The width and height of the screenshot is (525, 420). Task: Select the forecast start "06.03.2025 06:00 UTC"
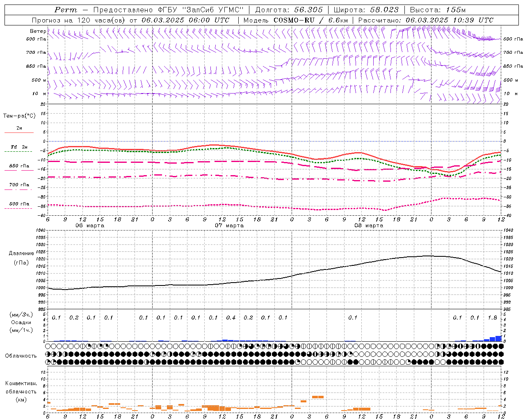click(185, 20)
